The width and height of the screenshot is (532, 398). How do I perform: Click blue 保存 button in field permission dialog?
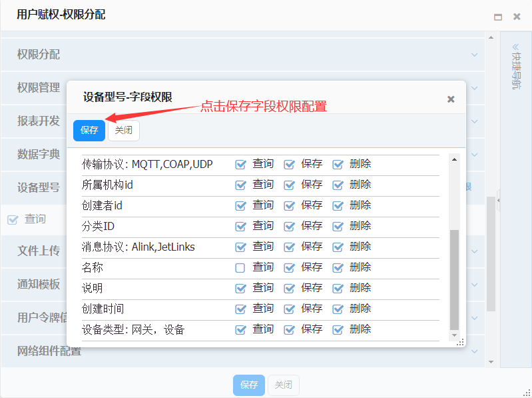point(89,131)
